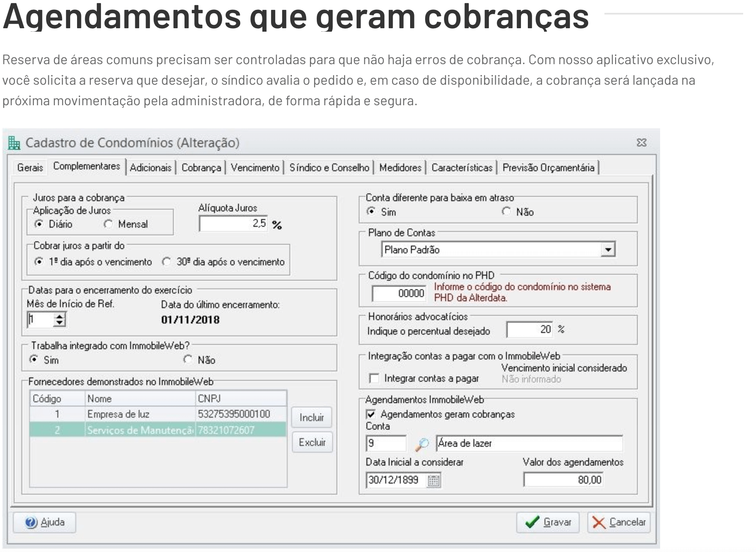Open the calendar picker for Data Inicial
Viewport: 756px width, 552px height.
coord(433,481)
